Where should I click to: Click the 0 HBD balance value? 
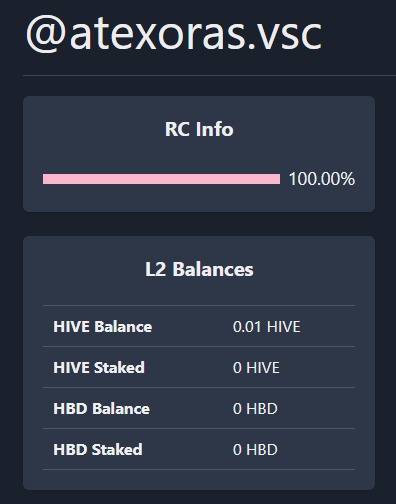255,408
